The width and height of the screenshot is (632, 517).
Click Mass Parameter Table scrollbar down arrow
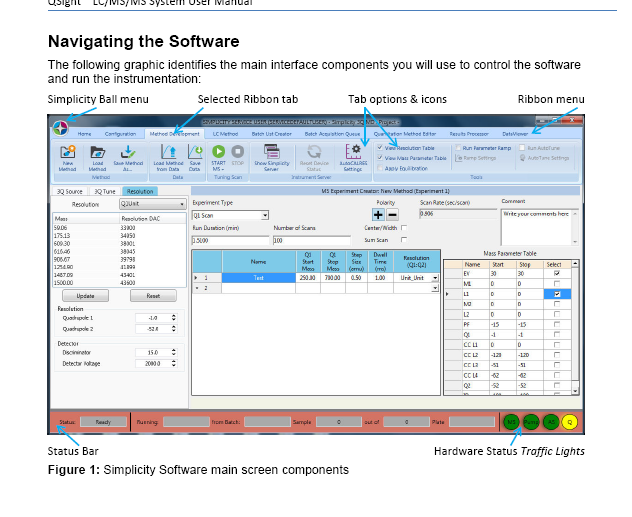click(575, 391)
